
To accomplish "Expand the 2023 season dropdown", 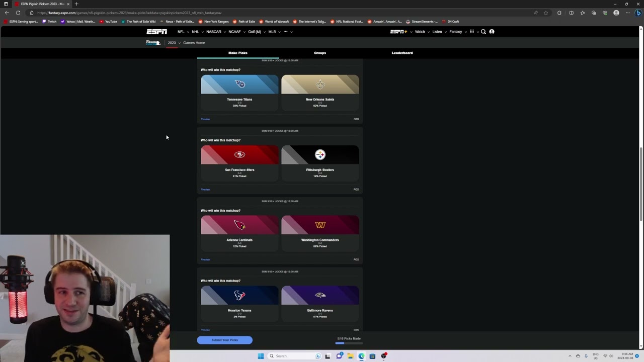I will point(174,43).
